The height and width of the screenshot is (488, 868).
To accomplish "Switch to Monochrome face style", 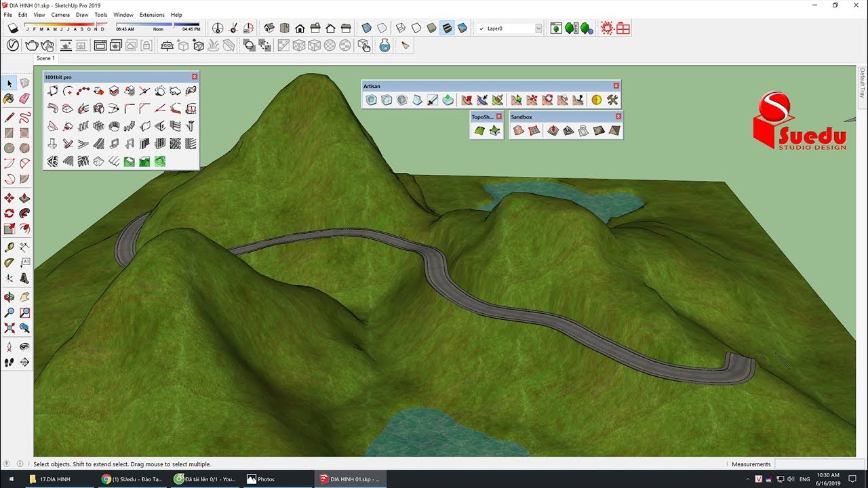I will click(462, 28).
